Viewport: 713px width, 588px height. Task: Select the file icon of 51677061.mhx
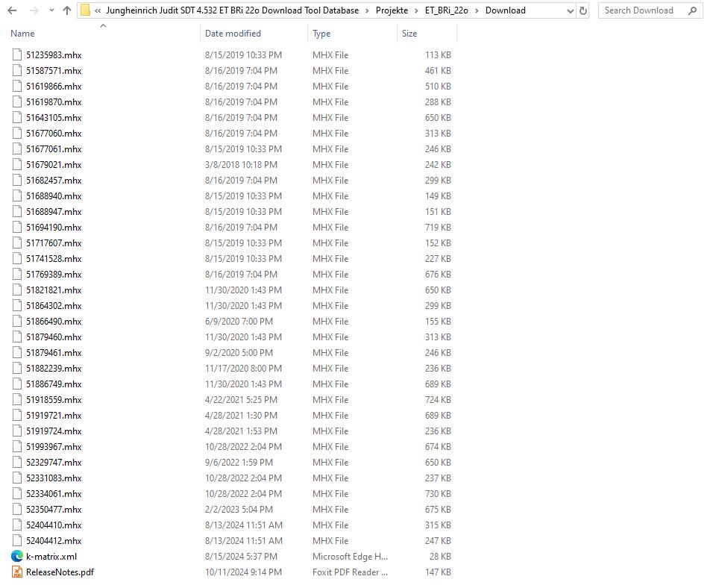tap(17, 148)
